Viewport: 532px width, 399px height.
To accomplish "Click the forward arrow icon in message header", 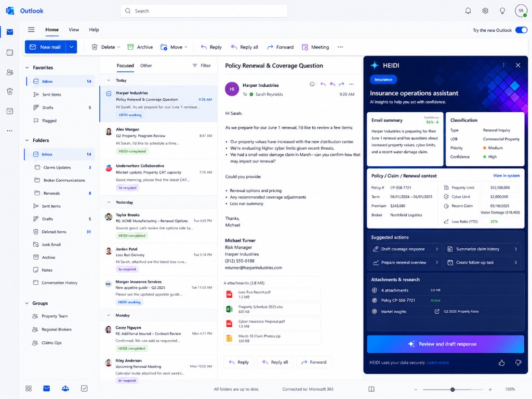I will (x=341, y=84).
